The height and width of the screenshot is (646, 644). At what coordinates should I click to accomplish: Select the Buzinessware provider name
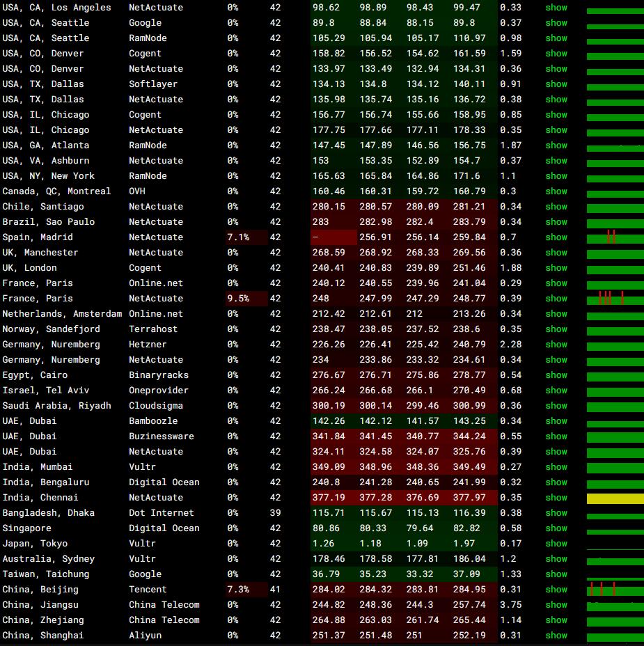162,436
